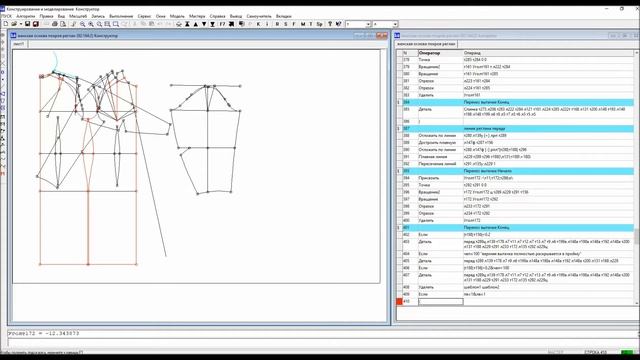Click the red Save All floppy icon
640x360 pixels.
click(36, 24)
